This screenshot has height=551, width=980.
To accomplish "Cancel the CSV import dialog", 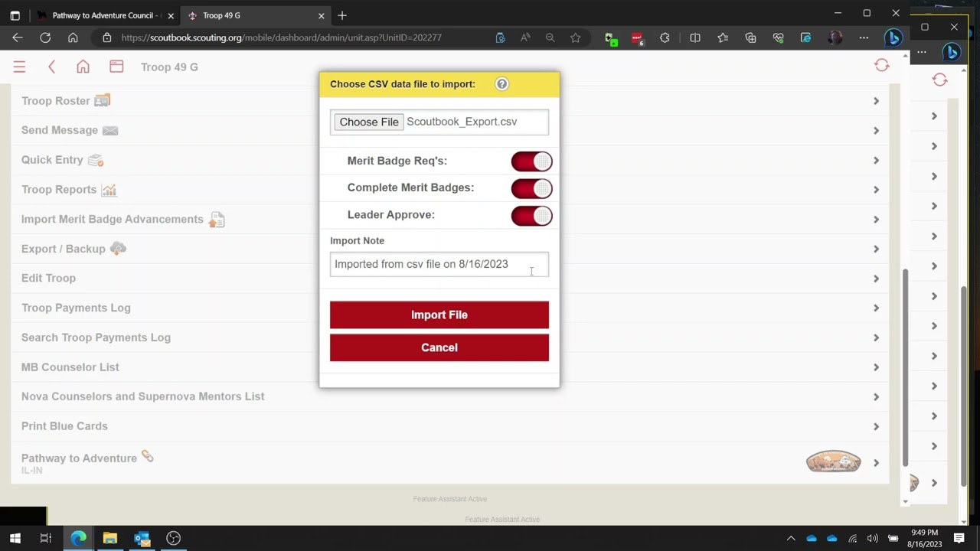I will point(439,347).
